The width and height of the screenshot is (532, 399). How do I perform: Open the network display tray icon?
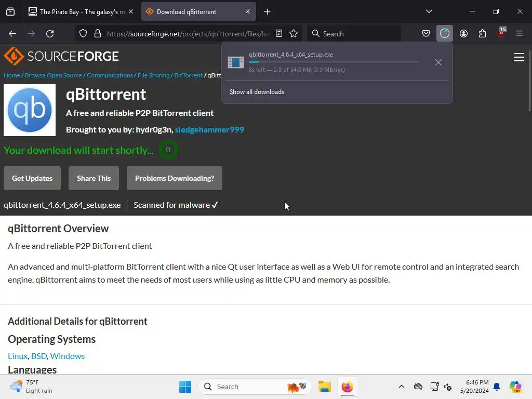(434, 387)
